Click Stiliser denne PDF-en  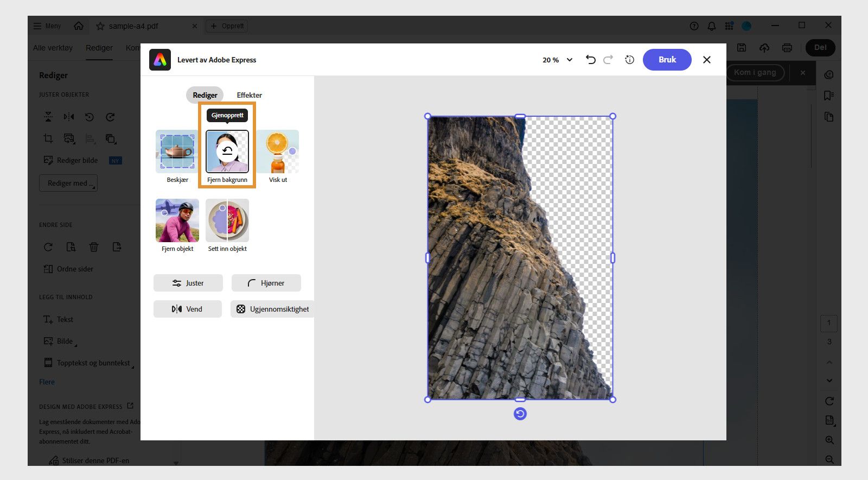pos(90,460)
